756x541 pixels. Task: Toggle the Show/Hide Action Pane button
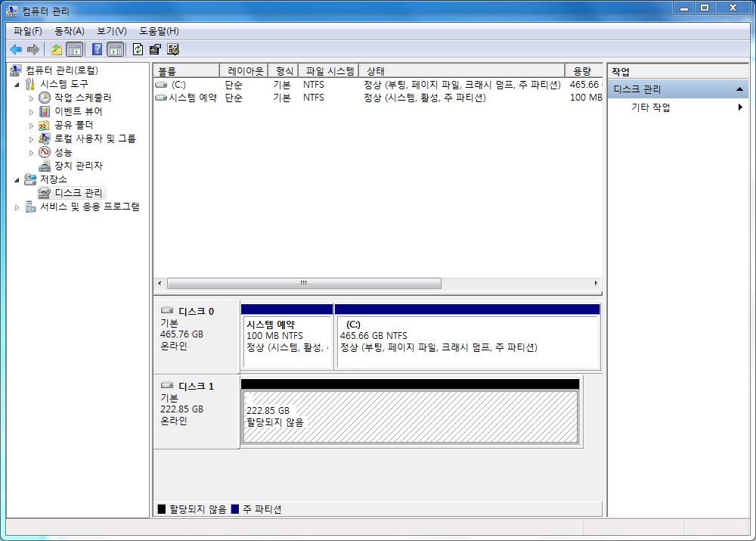(115, 49)
